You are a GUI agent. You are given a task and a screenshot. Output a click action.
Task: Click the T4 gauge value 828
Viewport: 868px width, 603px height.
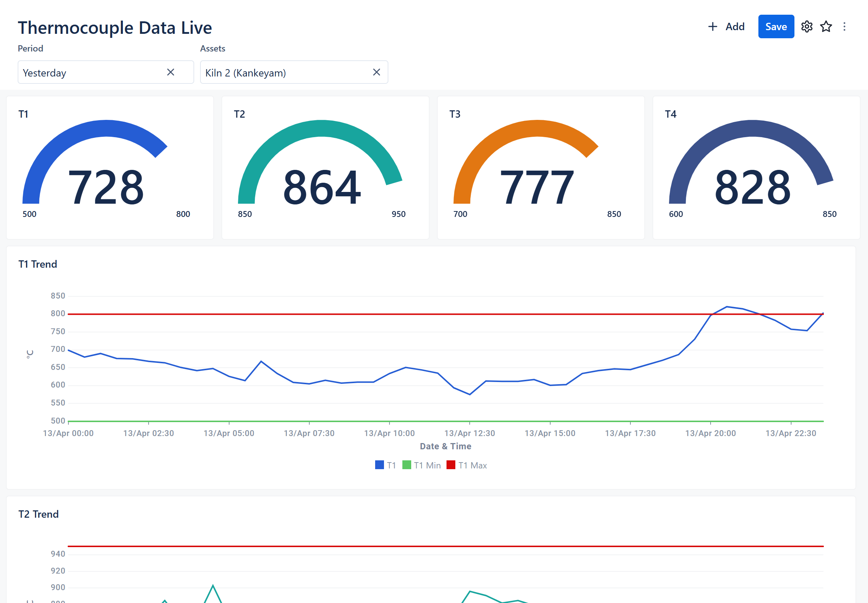(753, 187)
